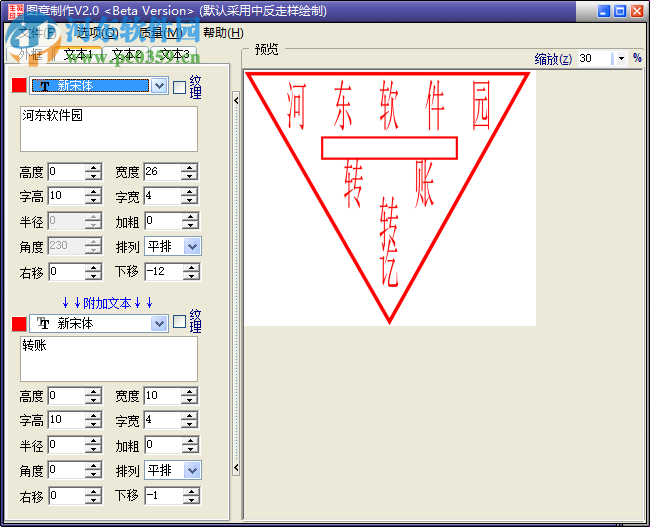Switch to the 文本2 tab
The image size is (650, 527).
(x=126, y=54)
